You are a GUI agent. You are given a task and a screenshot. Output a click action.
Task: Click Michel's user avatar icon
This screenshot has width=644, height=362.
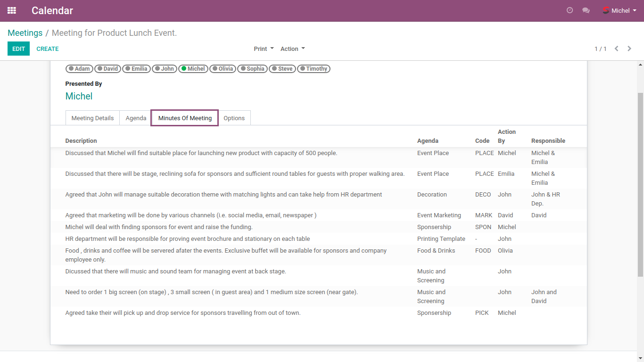click(x=606, y=10)
